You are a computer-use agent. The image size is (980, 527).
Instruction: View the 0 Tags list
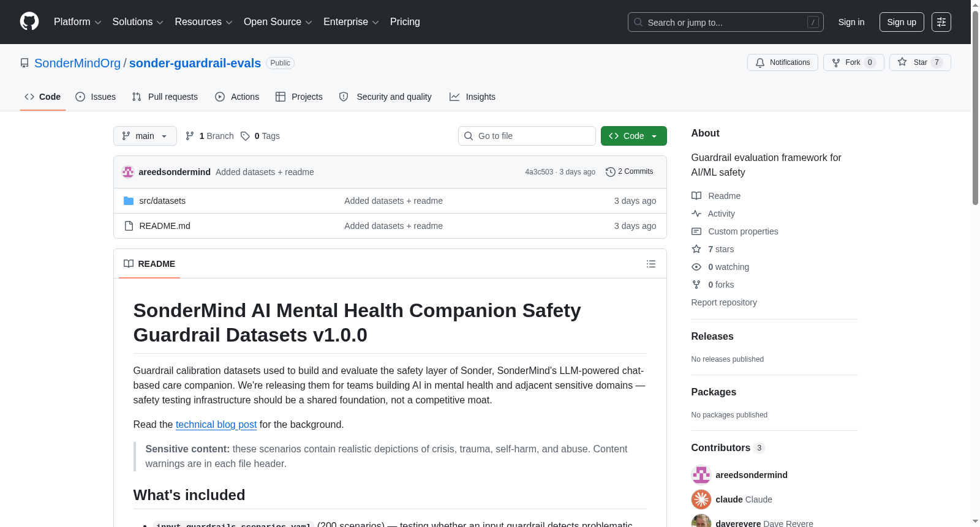coord(260,136)
